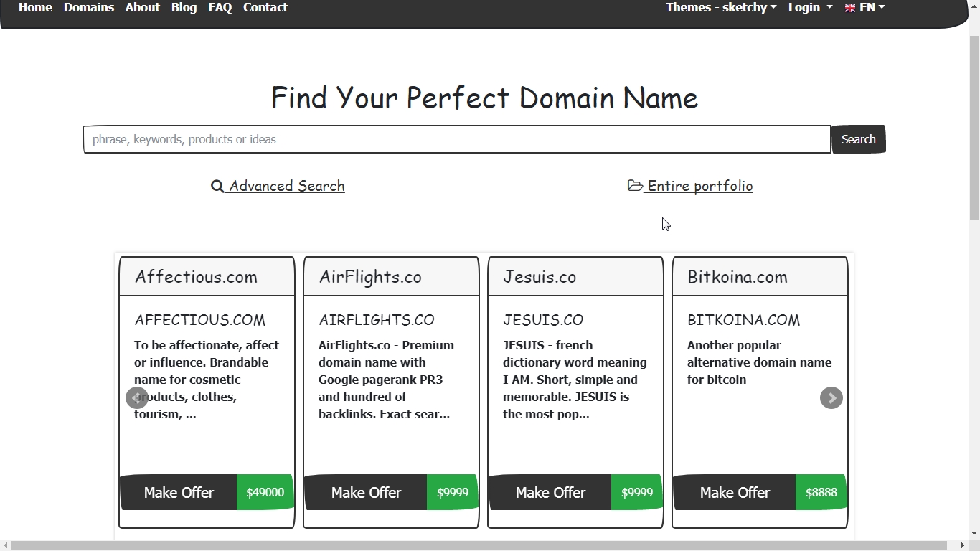
Task: Click the JESUIS.CO card title text
Action: pyautogui.click(x=543, y=320)
